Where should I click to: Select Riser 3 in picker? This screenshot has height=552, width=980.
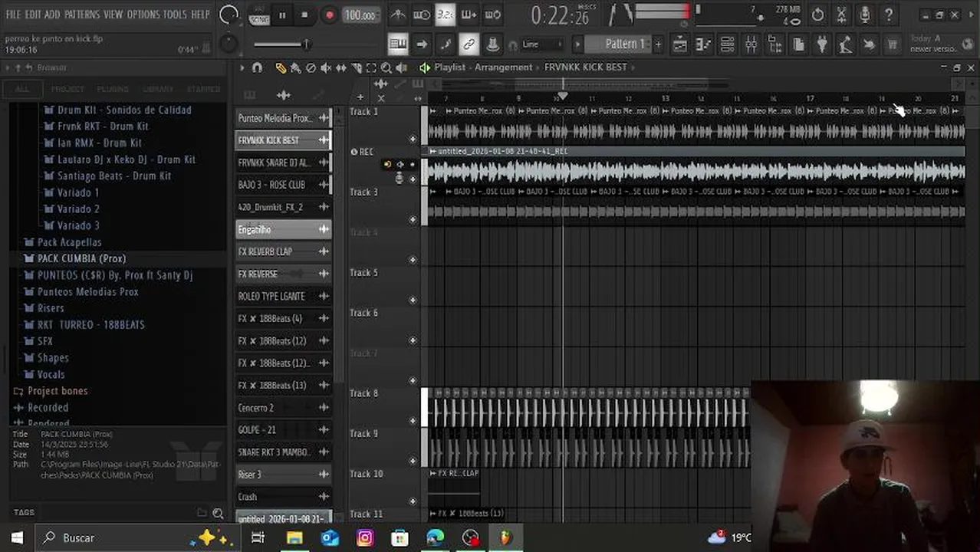point(283,475)
